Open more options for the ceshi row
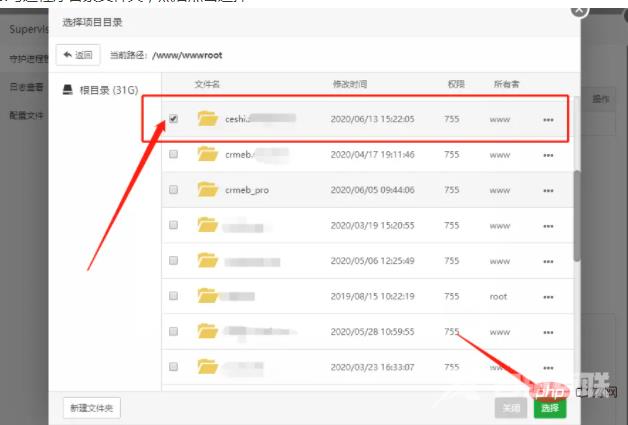628x425 pixels. pyautogui.click(x=548, y=120)
